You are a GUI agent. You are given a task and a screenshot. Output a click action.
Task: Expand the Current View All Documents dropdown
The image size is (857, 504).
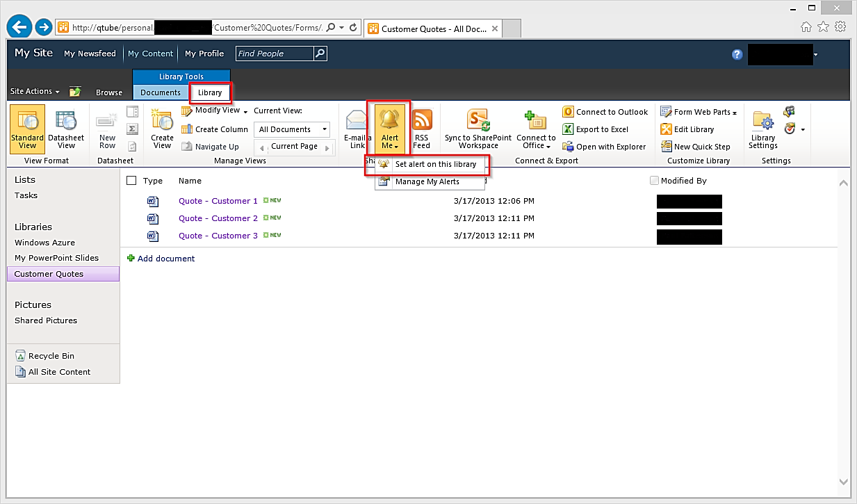292,129
